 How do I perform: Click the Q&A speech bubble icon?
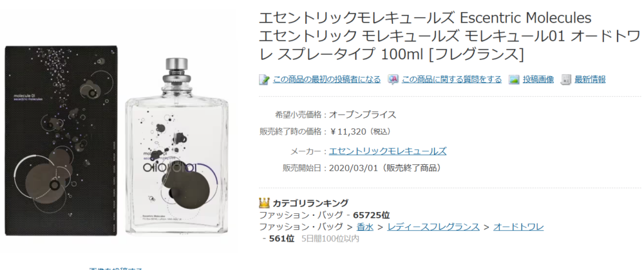pos(393,80)
